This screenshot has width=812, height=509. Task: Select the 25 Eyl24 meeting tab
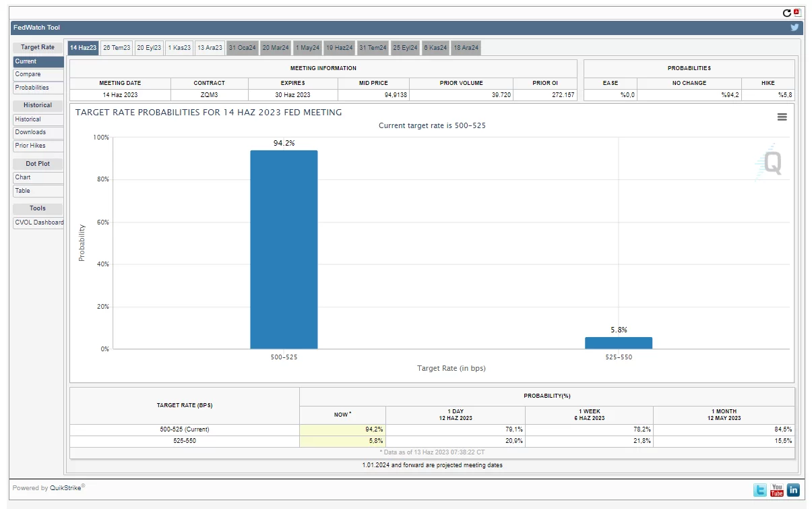click(x=406, y=48)
